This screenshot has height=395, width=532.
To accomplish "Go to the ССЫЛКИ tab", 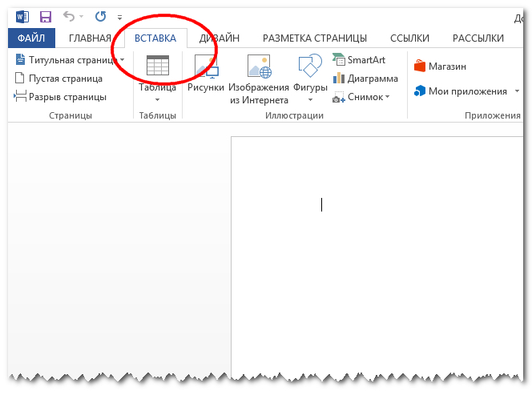I will pyautogui.click(x=409, y=38).
